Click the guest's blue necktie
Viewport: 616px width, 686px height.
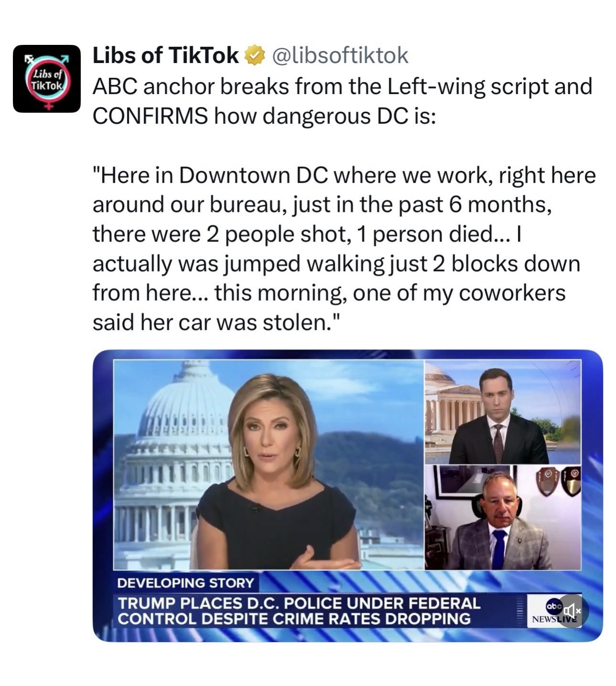(x=499, y=549)
